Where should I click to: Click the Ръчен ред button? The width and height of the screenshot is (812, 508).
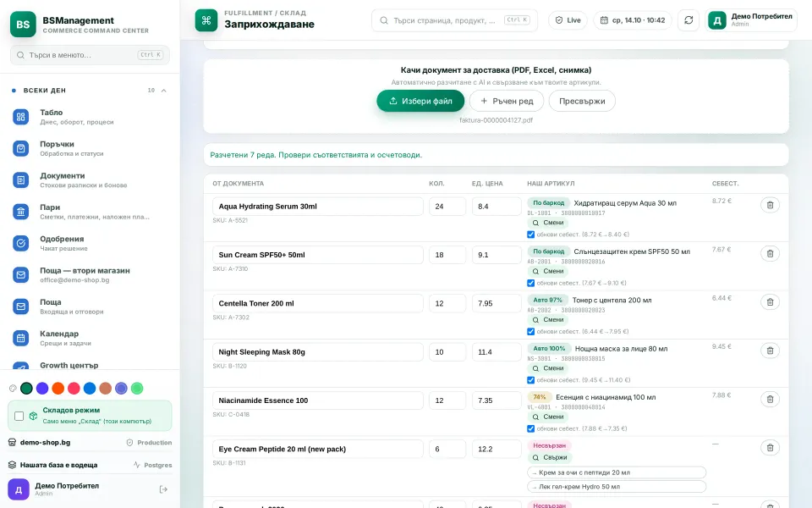click(507, 101)
